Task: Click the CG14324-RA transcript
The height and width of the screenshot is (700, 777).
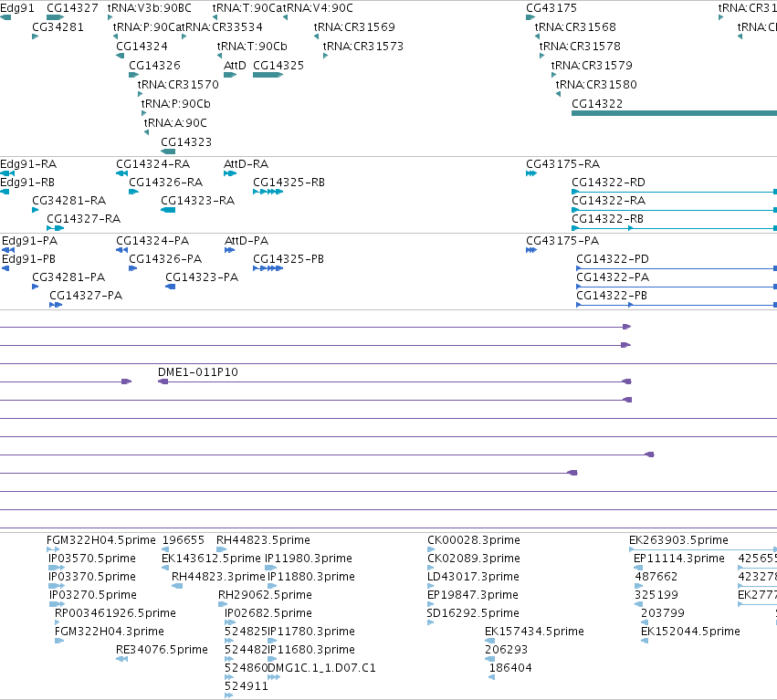Action: pos(122,173)
